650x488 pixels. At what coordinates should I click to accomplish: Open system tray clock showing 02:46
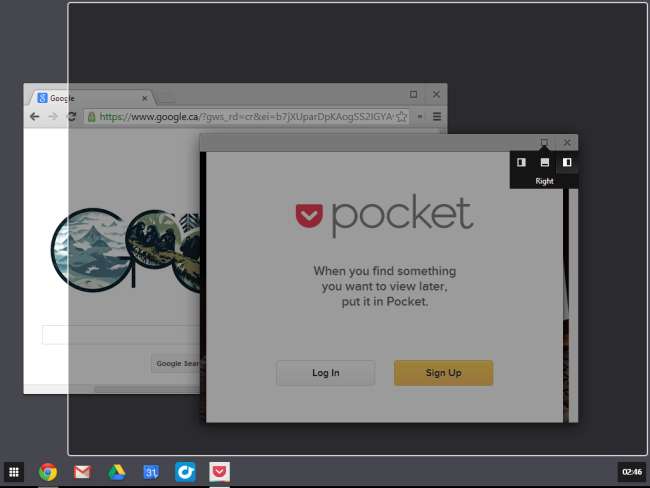pos(632,471)
